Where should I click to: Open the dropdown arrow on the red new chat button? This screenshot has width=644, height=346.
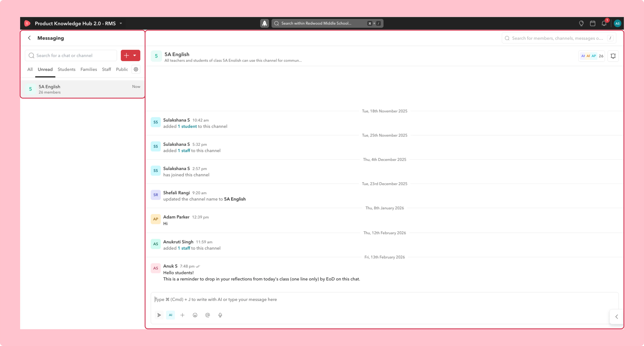135,55
